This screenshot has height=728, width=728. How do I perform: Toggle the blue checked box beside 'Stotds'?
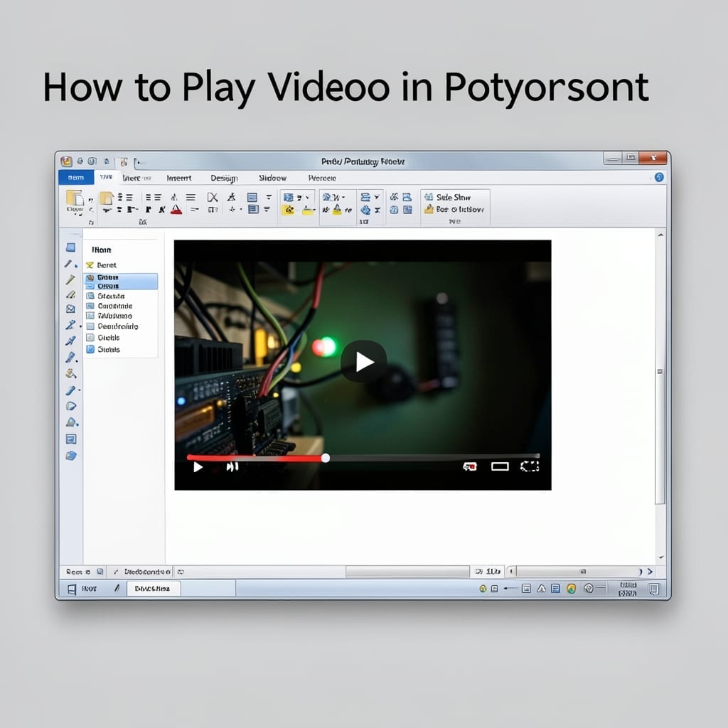(90, 349)
